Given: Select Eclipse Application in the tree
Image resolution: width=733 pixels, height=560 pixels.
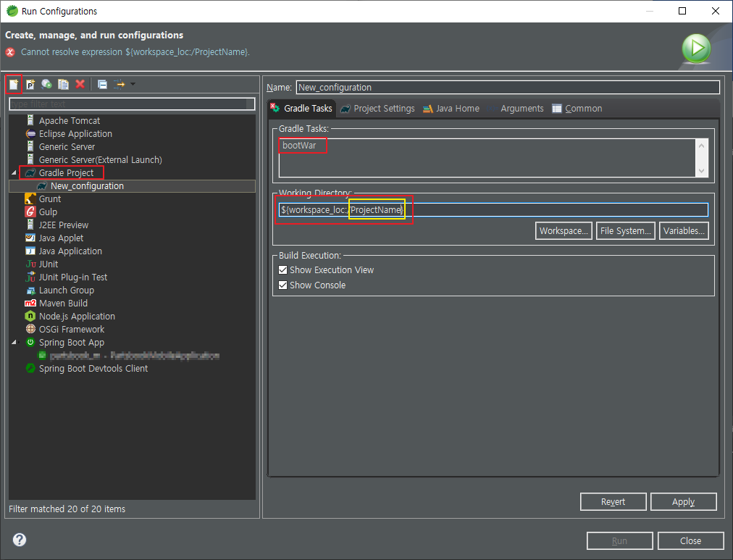Looking at the screenshot, I should [75, 134].
